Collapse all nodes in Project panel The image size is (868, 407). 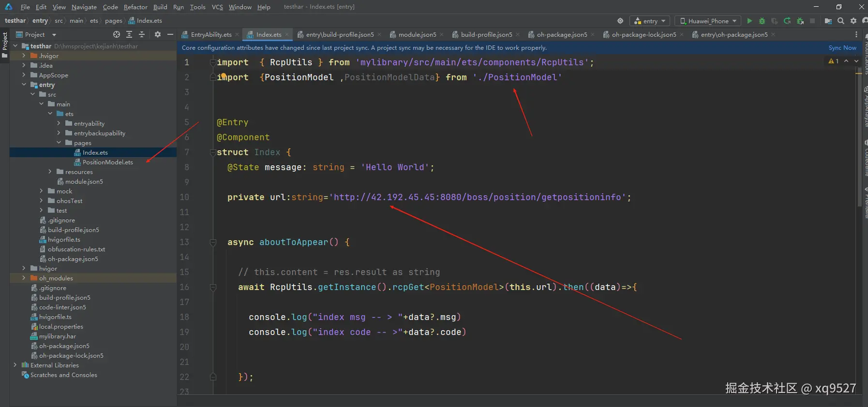pyautogui.click(x=142, y=34)
